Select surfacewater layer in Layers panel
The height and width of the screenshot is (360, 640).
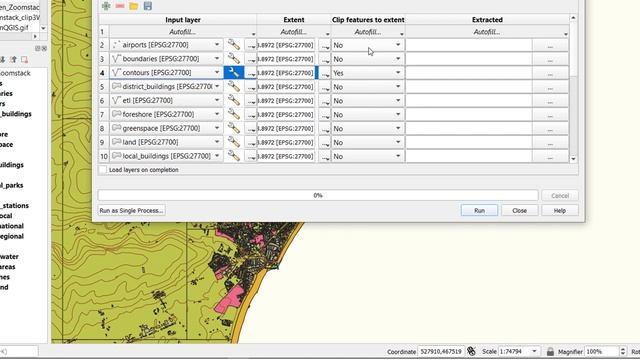pos(9,256)
